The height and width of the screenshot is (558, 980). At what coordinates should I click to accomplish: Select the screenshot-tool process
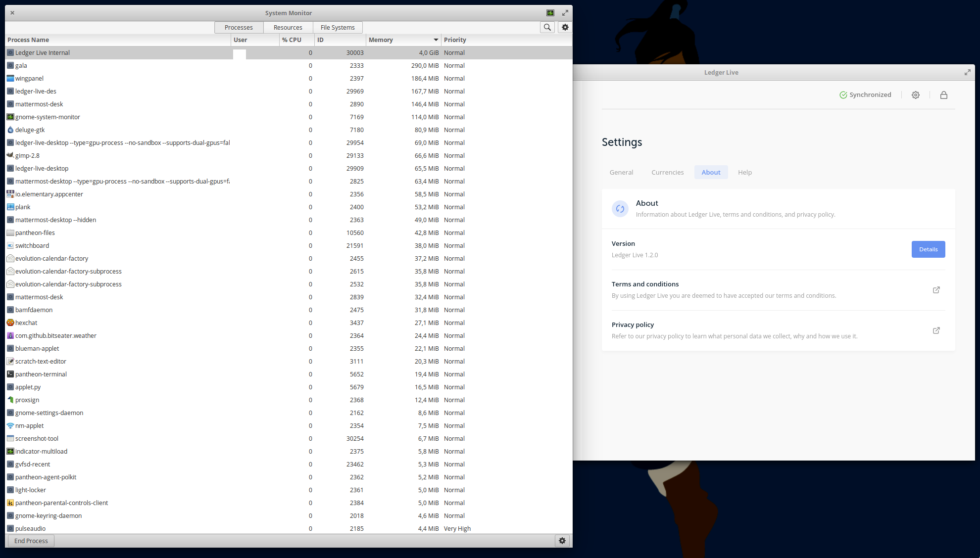pyautogui.click(x=289, y=438)
